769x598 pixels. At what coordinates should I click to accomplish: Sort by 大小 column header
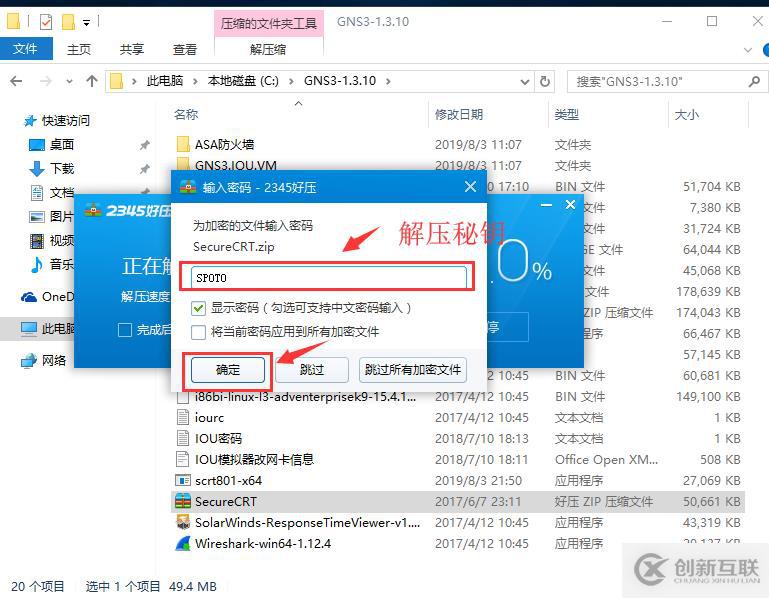[x=687, y=115]
